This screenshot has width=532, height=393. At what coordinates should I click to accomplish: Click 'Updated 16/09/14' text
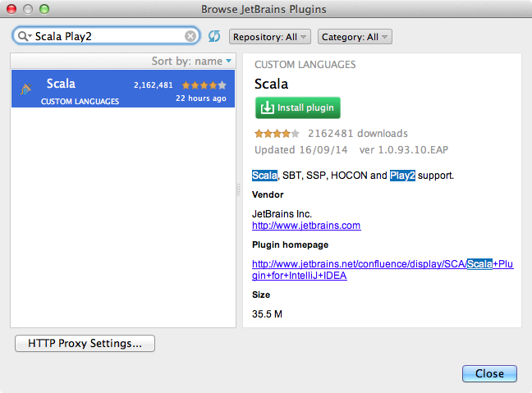[x=301, y=150]
